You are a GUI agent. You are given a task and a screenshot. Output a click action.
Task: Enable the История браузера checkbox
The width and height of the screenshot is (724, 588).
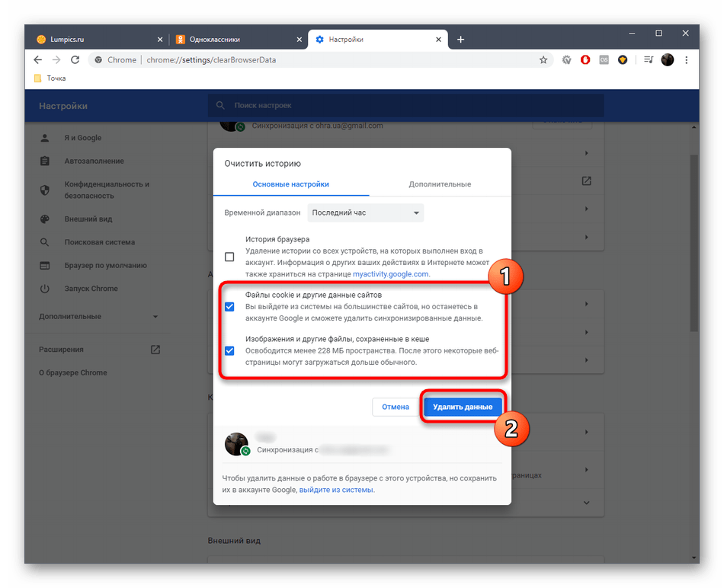coord(229,257)
